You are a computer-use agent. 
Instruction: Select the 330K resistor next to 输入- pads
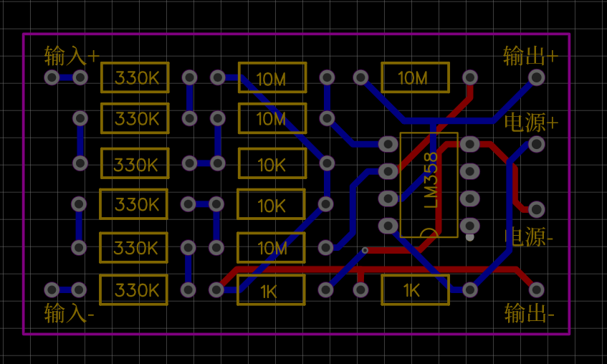(133, 289)
